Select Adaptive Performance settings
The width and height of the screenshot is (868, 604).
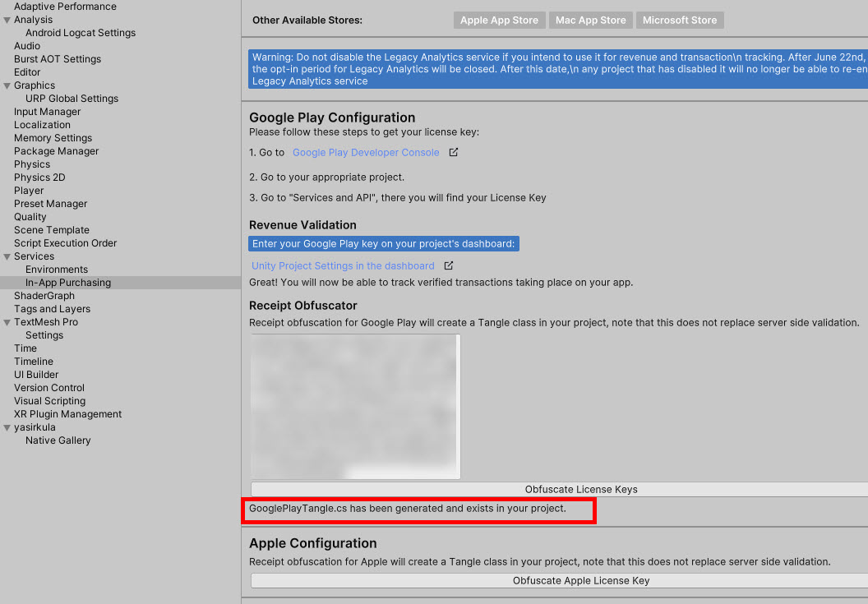65,7
